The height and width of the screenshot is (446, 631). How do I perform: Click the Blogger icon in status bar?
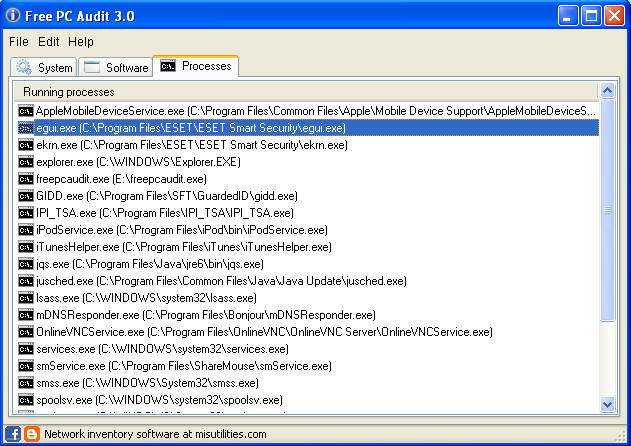[32, 434]
